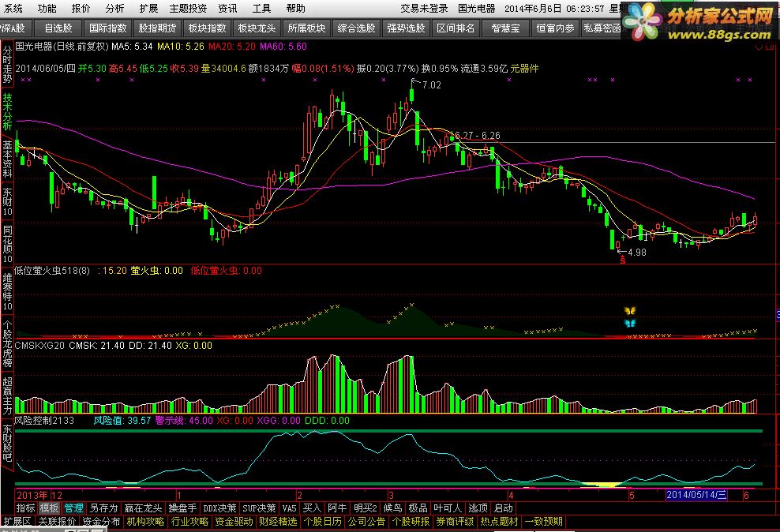The height and width of the screenshot is (532, 780).
Task: Open the 报价 menu
Action: tap(81, 9)
